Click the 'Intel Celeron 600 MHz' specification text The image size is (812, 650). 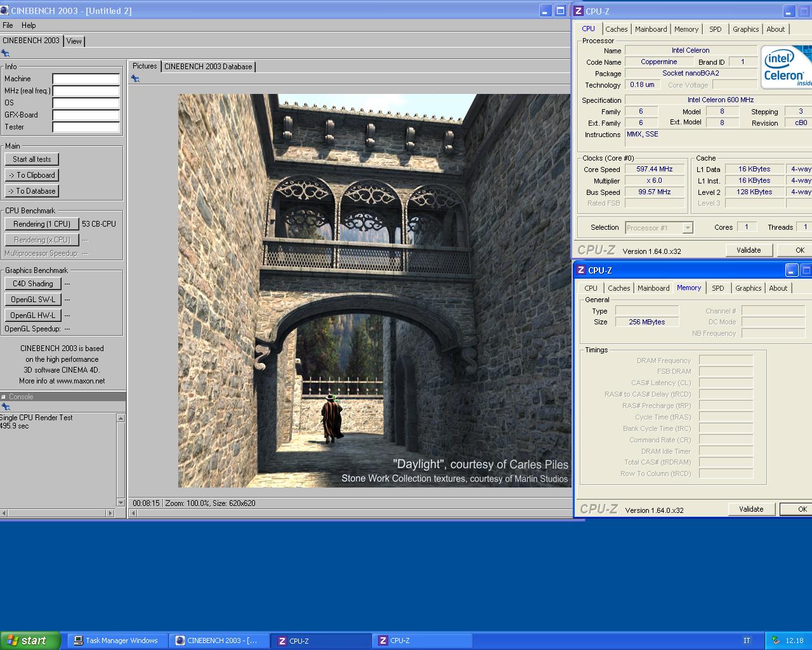tap(721, 100)
